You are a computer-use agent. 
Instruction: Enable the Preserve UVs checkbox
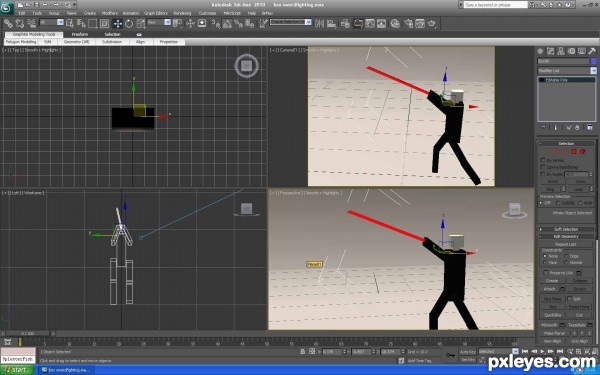click(546, 273)
